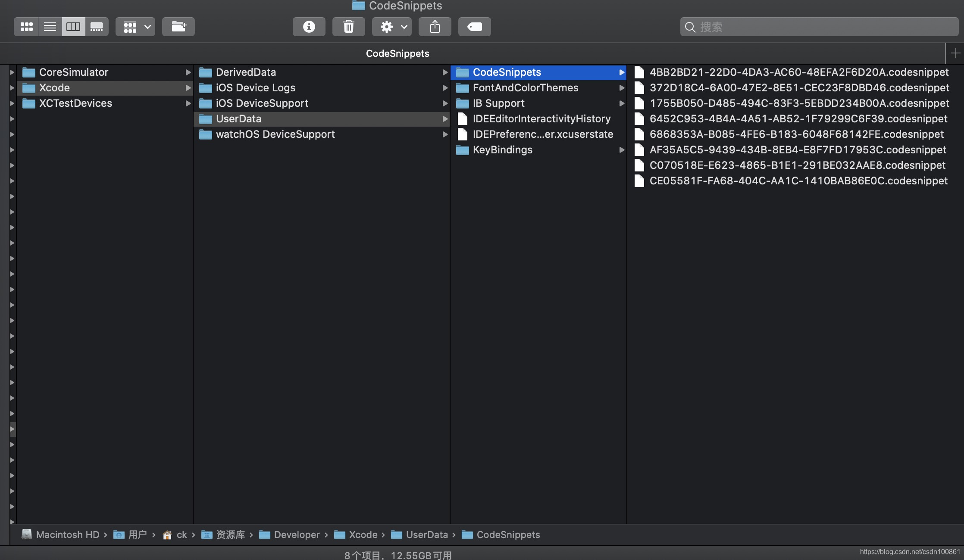The image size is (964, 560).
Task: Switch to gallery view mode
Action: (x=97, y=27)
